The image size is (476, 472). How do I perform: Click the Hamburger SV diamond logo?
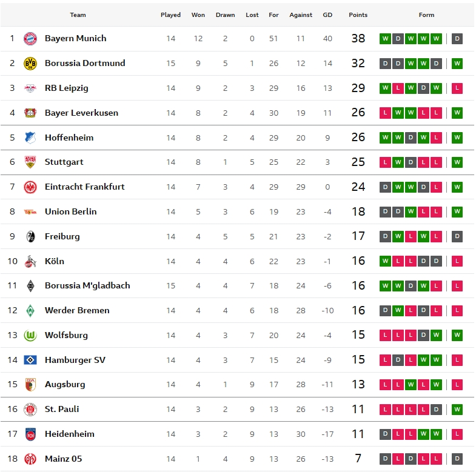30,360
